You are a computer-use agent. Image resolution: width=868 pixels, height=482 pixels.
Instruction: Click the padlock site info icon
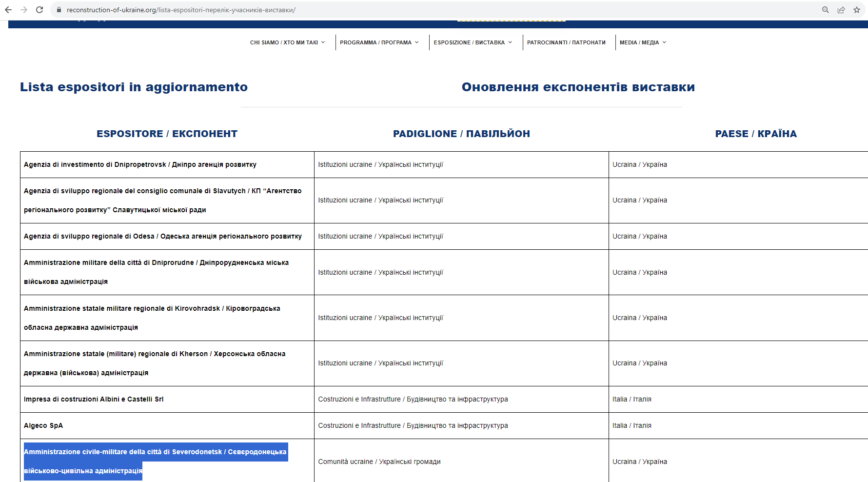59,10
